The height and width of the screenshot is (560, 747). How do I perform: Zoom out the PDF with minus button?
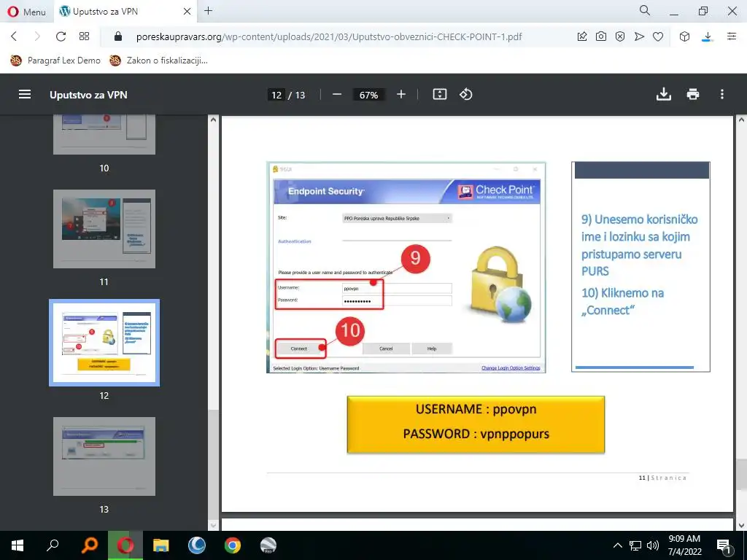pyautogui.click(x=337, y=94)
